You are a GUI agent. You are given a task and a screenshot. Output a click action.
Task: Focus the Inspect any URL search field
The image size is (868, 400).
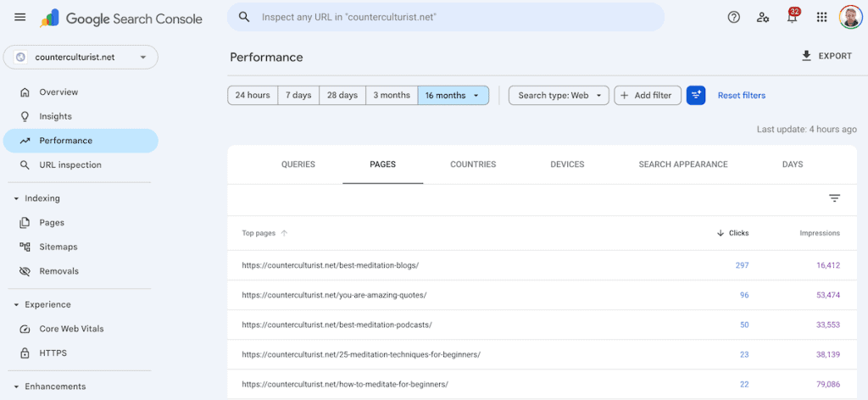[x=446, y=17]
